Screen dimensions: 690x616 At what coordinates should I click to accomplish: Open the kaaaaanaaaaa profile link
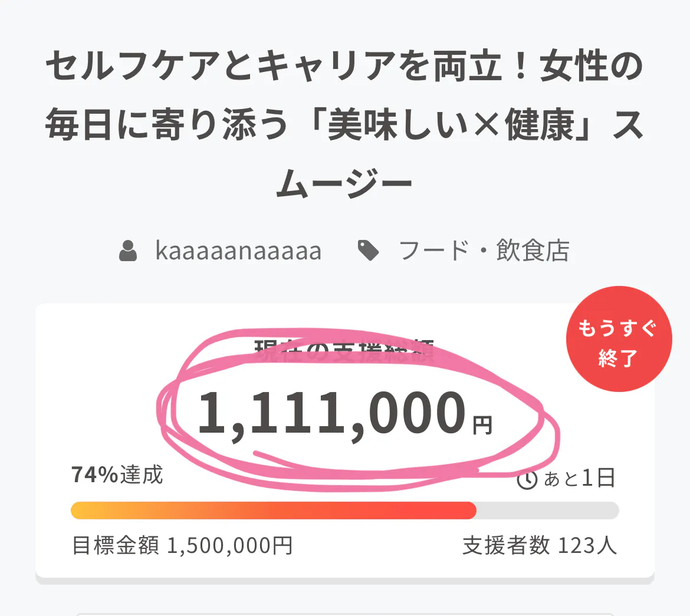[x=238, y=251]
